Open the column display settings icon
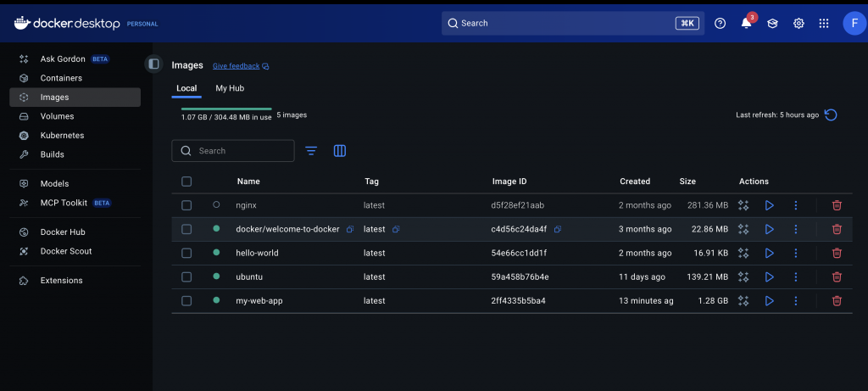868x391 pixels. point(339,151)
